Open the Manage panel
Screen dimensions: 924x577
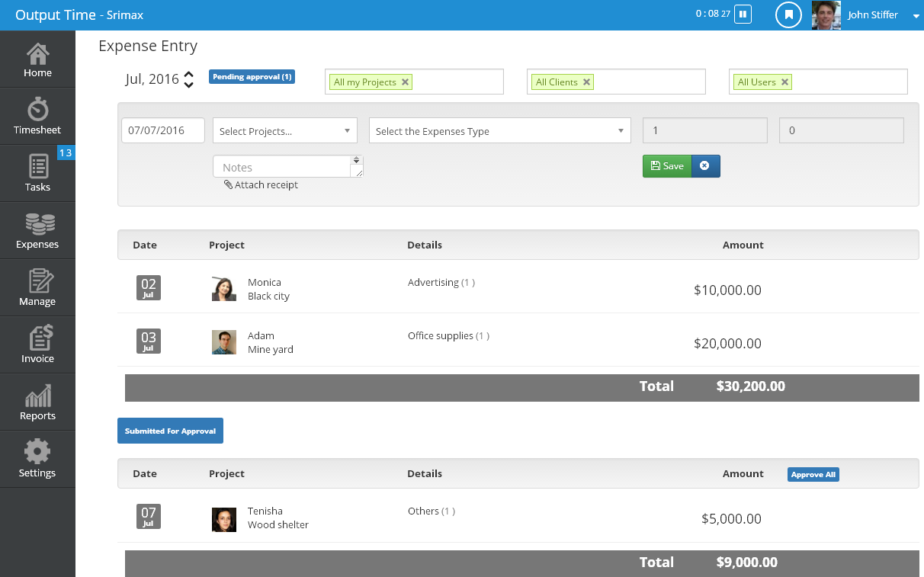37,287
